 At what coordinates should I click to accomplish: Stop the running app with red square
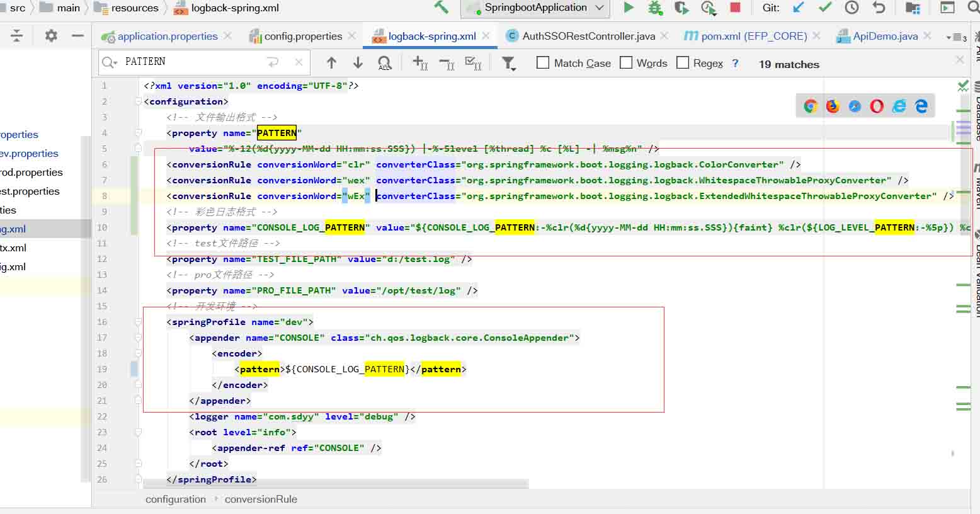point(735,8)
